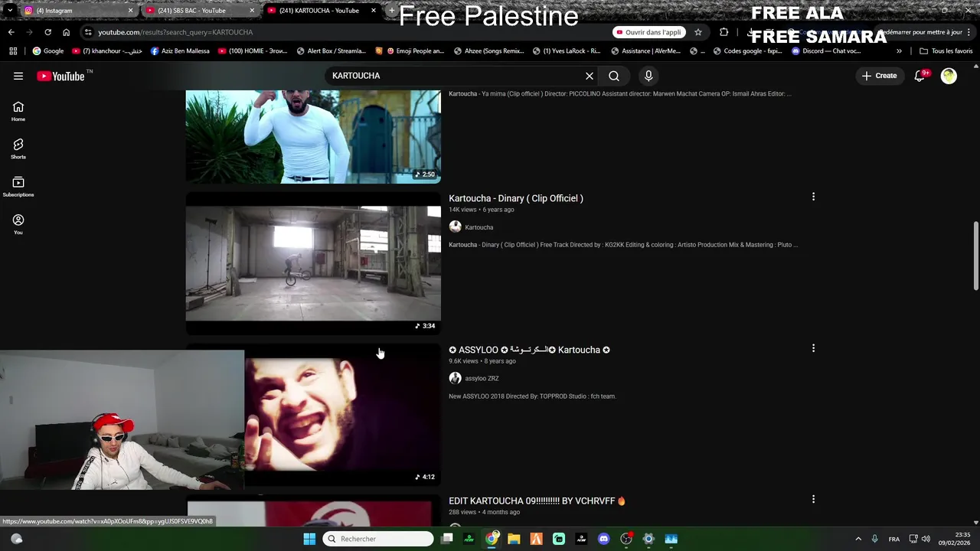Open the YouTube account avatar menu
Image resolution: width=980 pixels, height=551 pixels.
(949, 76)
